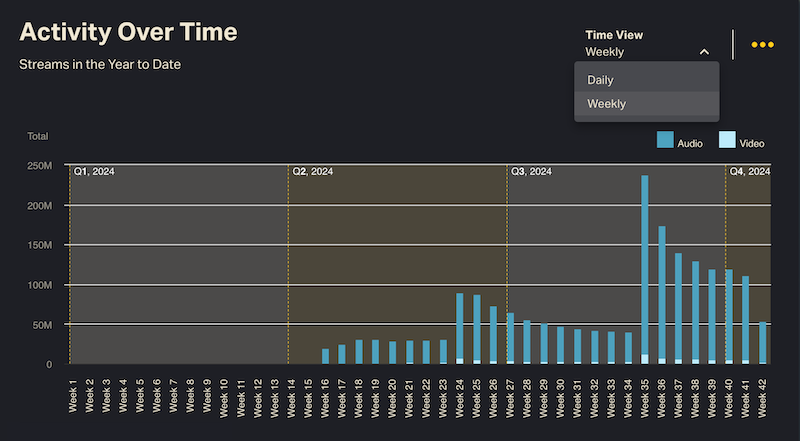This screenshot has width=800, height=441.
Task: Click the Video legend label
Action: (752, 144)
